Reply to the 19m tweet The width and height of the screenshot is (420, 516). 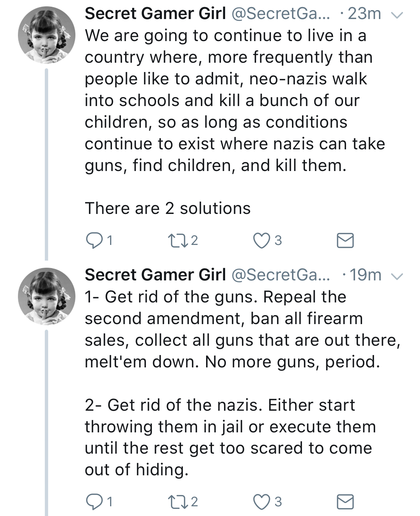tap(94, 502)
